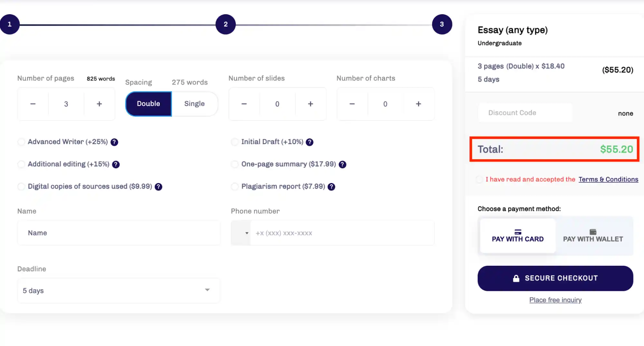The height and width of the screenshot is (346, 644).
Task: Open help icon for Plagiarism report
Action: pos(332,187)
